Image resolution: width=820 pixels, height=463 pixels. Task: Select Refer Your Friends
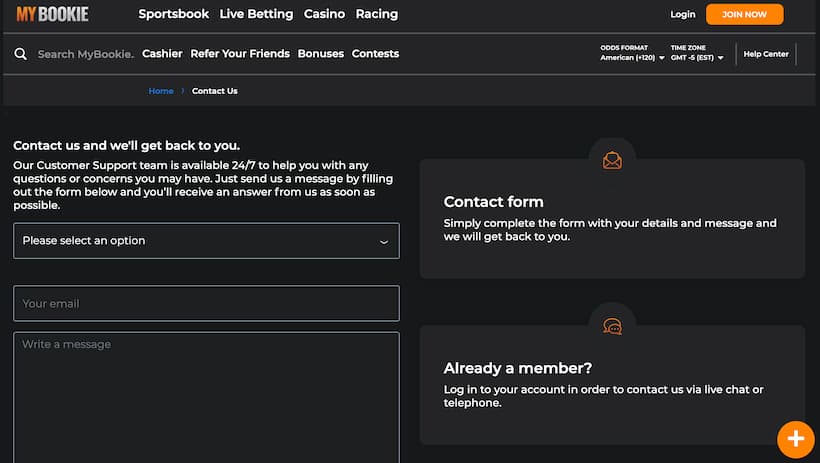click(x=240, y=54)
